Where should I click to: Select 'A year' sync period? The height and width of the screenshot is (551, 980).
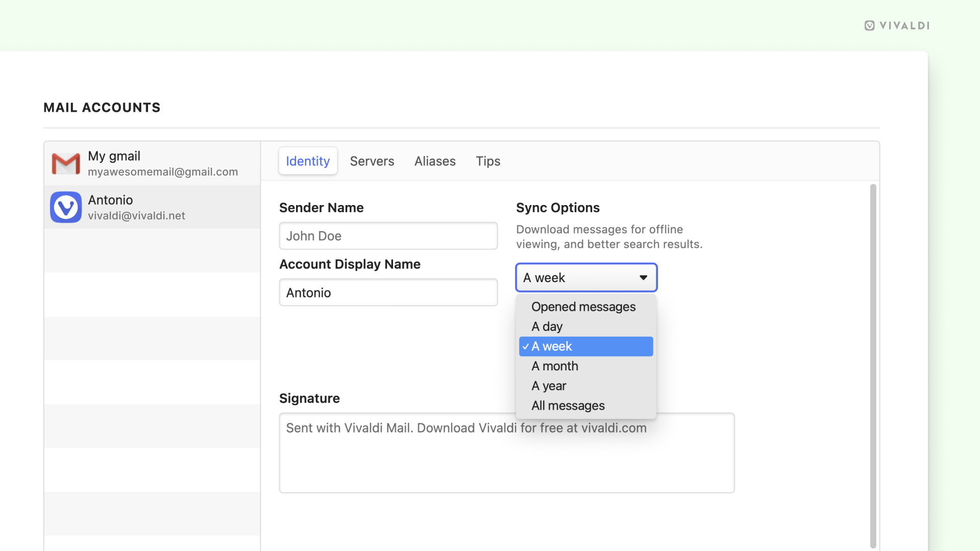pos(548,386)
